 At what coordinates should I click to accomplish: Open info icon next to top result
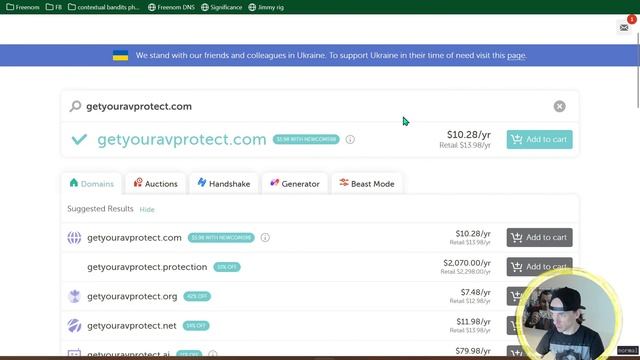click(350, 139)
